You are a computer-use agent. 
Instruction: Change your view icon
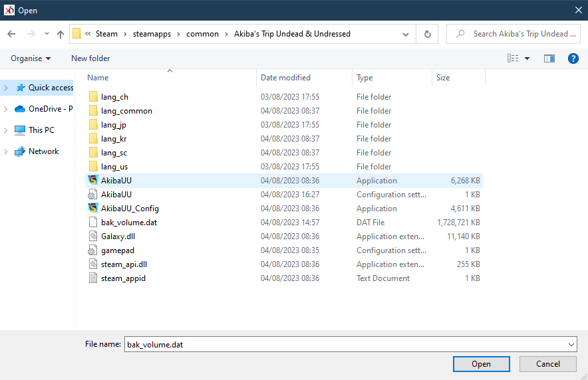click(513, 58)
